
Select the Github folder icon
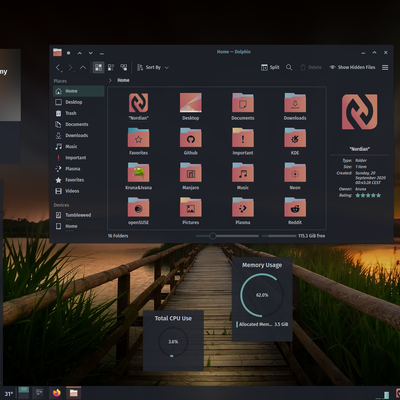pos(191,138)
